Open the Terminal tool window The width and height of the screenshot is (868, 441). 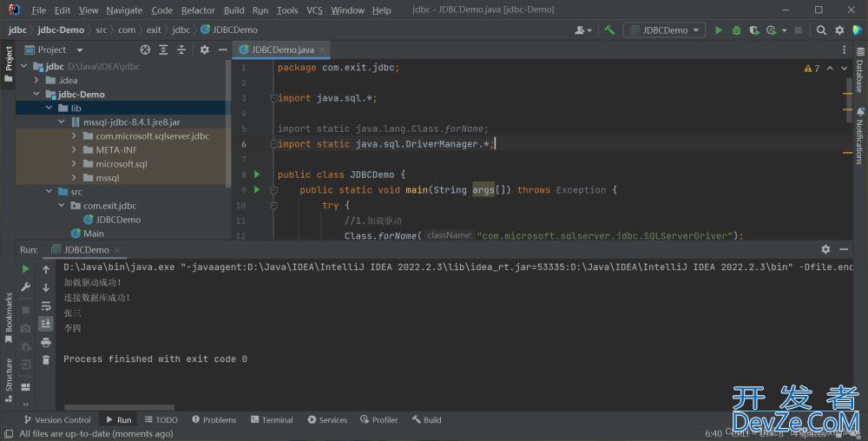(x=272, y=420)
